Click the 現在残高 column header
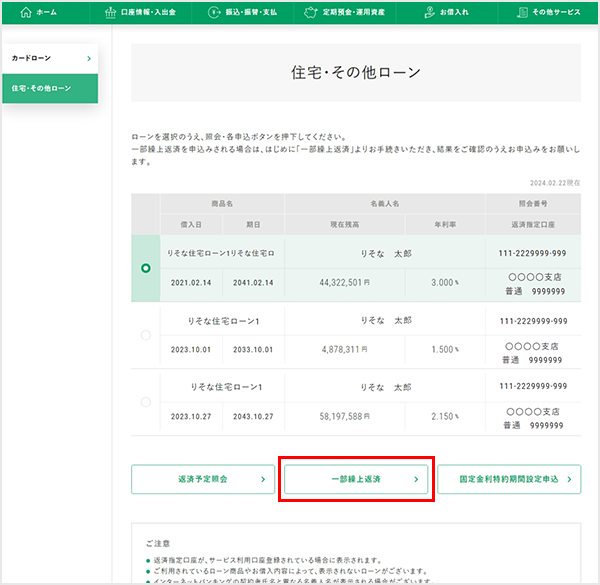Image resolution: width=600 pixels, height=585 pixels. (345, 225)
